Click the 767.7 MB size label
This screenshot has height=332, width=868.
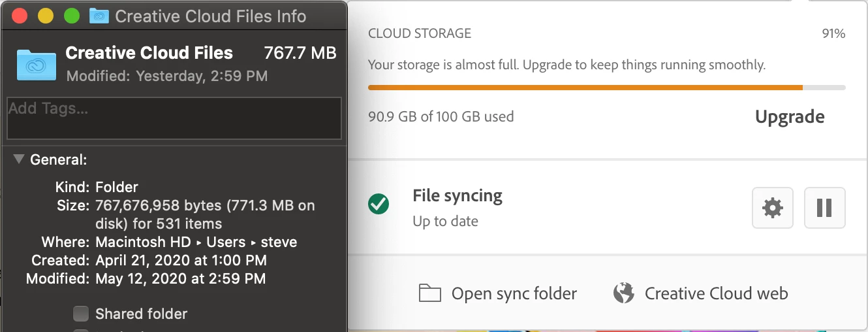pyautogui.click(x=300, y=53)
